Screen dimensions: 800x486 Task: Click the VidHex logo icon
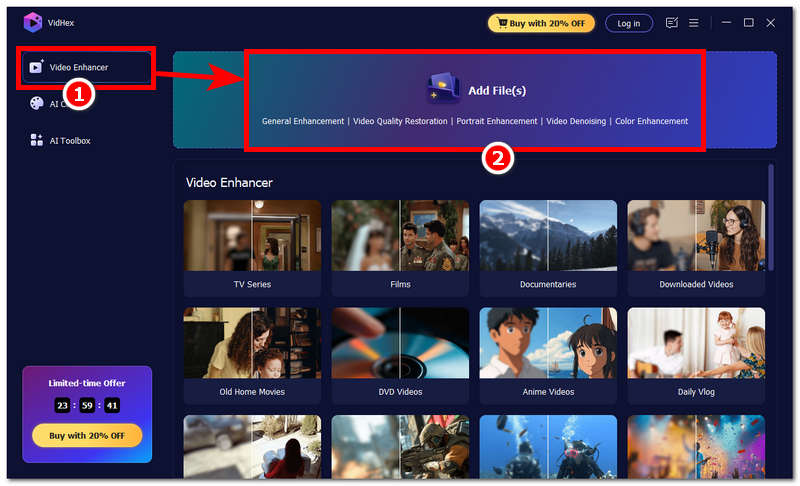tap(32, 22)
